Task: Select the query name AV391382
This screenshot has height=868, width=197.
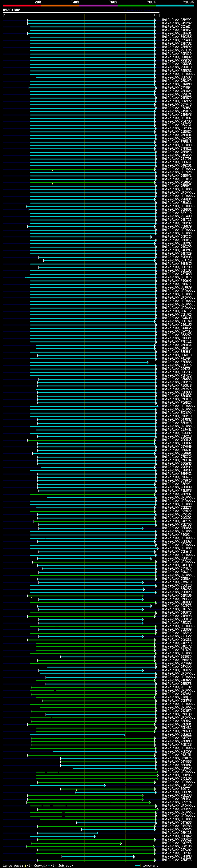Action: [11, 10]
